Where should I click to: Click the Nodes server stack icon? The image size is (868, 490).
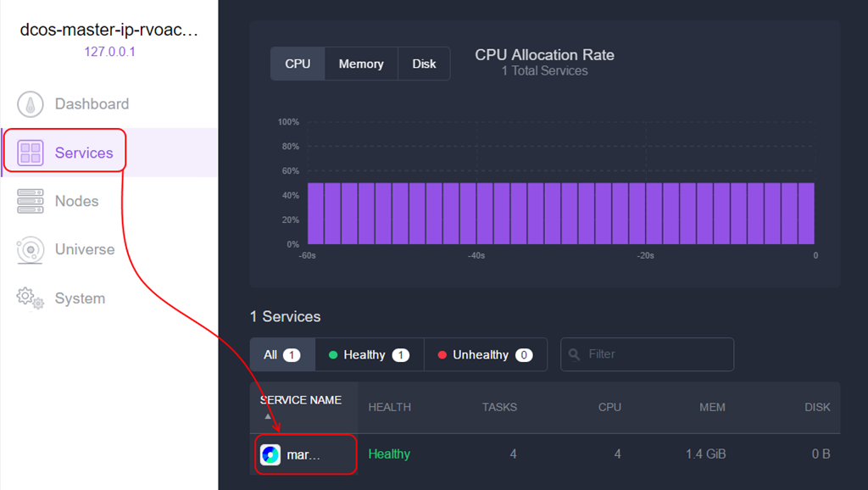point(31,202)
